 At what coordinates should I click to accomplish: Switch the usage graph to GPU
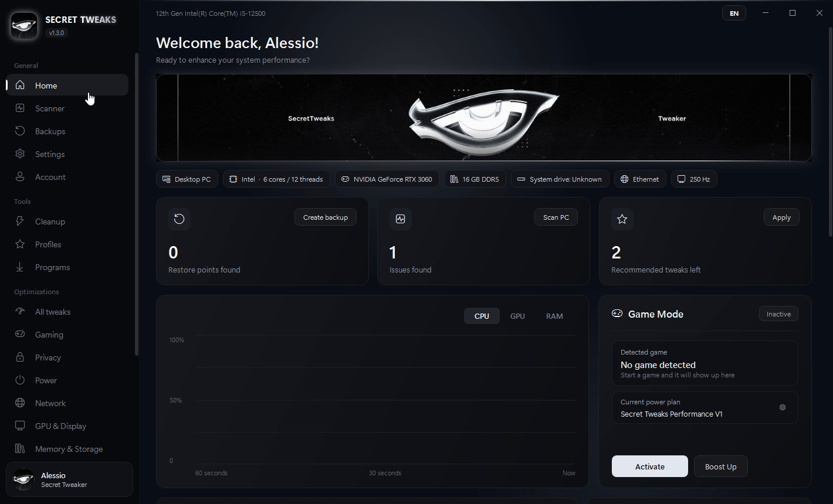517,316
